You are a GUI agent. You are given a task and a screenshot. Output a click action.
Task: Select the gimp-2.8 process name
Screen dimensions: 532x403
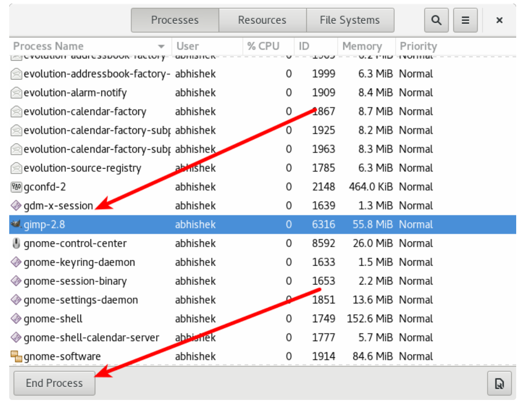(45, 225)
